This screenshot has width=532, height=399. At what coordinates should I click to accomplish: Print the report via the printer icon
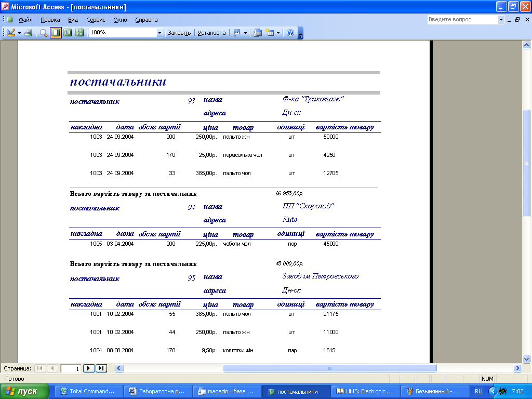click(29, 33)
